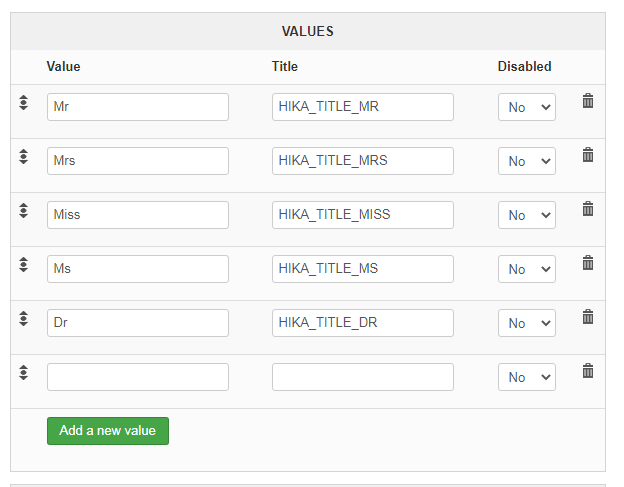Delete the empty last row
The width and height of the screenshot is (624, 487).
tap(588, 371)
